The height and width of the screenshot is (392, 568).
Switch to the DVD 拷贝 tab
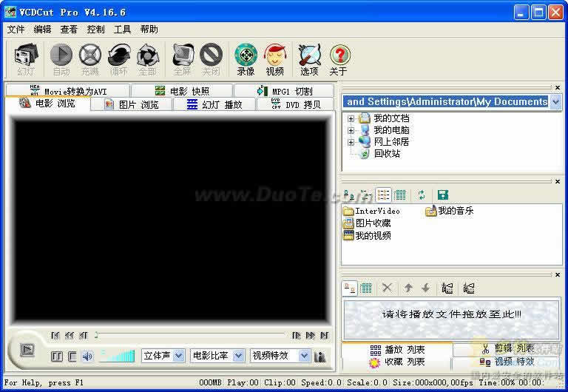click(295, 104)
